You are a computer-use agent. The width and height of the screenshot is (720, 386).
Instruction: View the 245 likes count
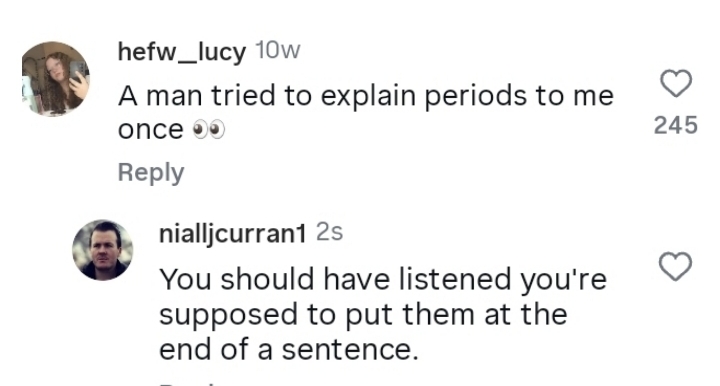[x=675, y=125]
